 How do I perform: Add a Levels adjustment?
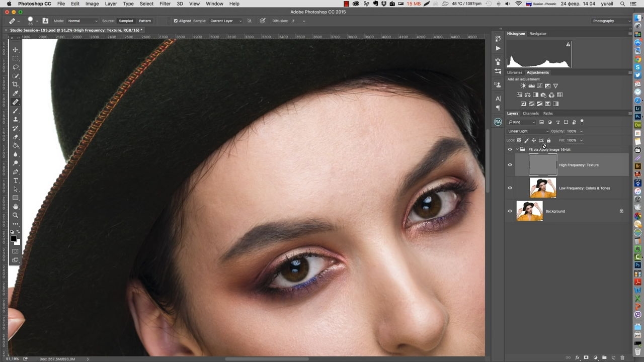531,86
